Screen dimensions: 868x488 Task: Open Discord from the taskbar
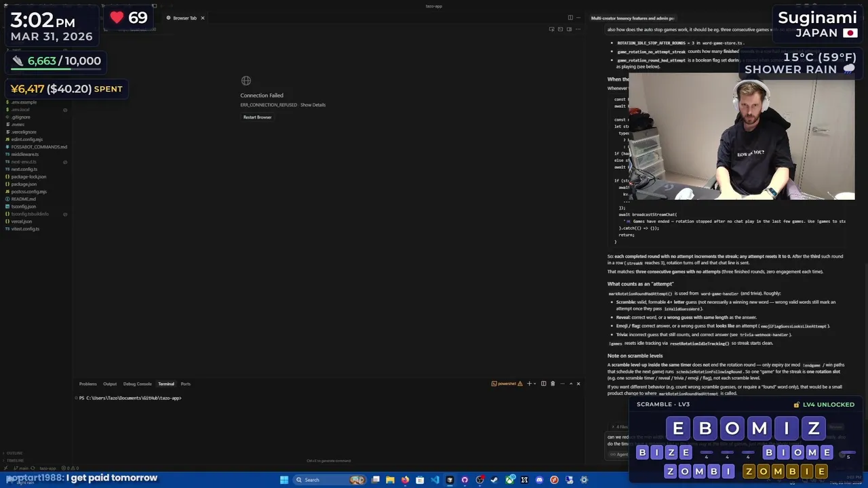click(x=539, y=480)
